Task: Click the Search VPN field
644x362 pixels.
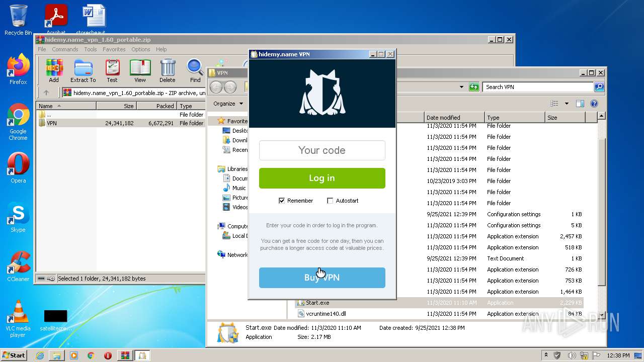Action: 538,87
